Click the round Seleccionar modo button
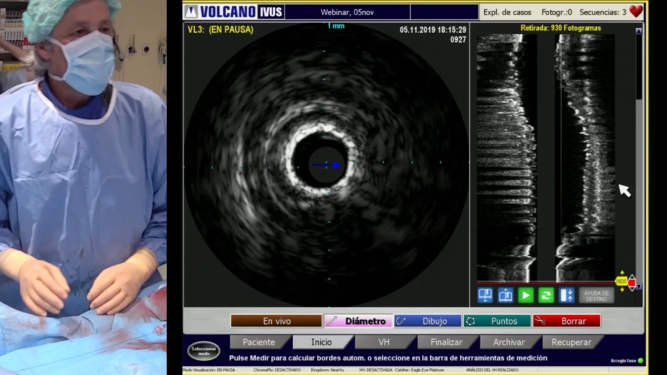This screenshot has width=667, height=375. click(x=204, y=351)
